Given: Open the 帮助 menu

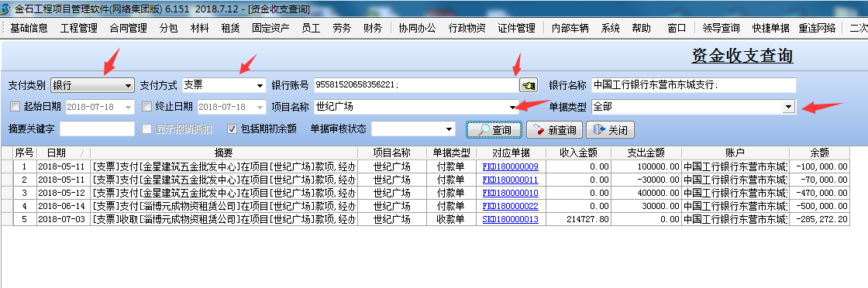Looking at the screenshot, I should tap(641, 28).
